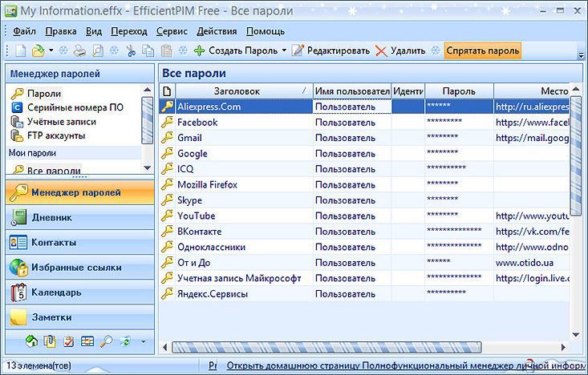Screen dimensions: 588x375
Task: Click the clipboard documents icon in bottom strip
Action: pyautogui.click(x=50, y=341)
